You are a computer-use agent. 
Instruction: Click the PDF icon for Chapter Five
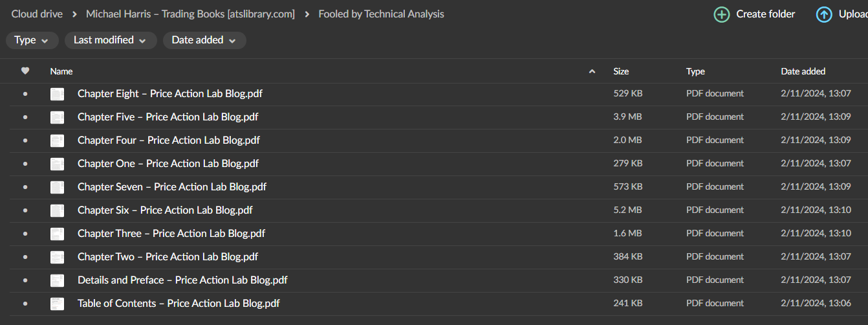pos(58,117)
